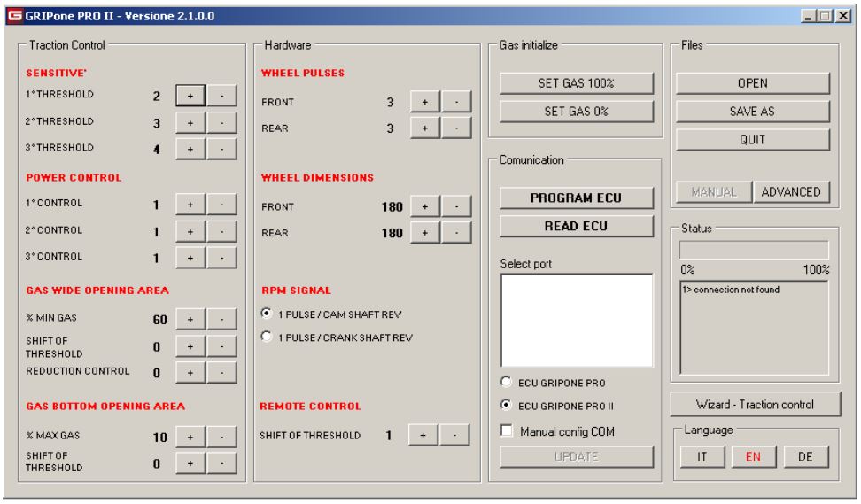Click inside the Select port list box
Image resolution: width=861 pixels, height=504 pixels.
[577, 319]
